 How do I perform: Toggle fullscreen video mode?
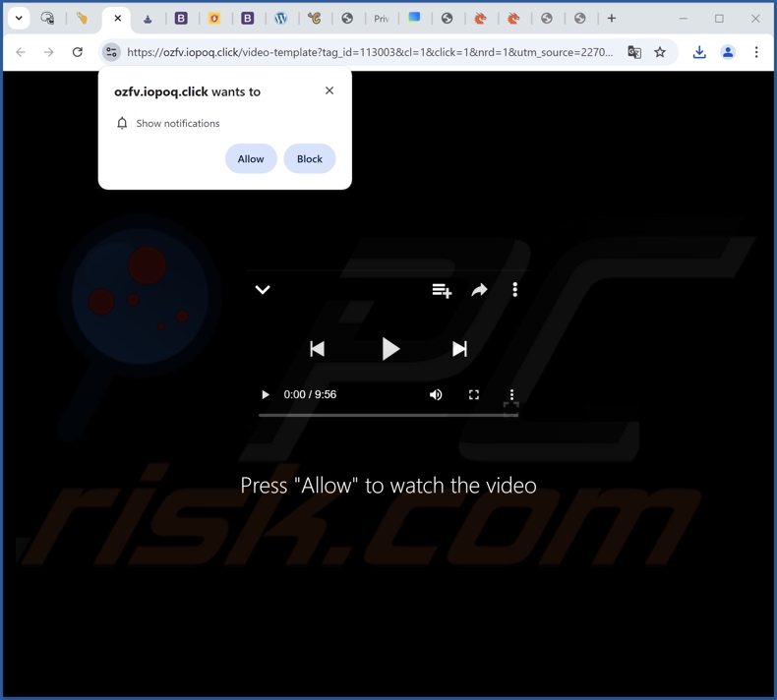click(474, 395)
